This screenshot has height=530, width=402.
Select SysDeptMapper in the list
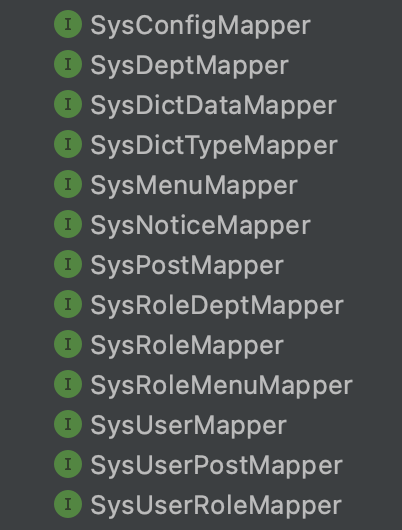pos(189,66)
